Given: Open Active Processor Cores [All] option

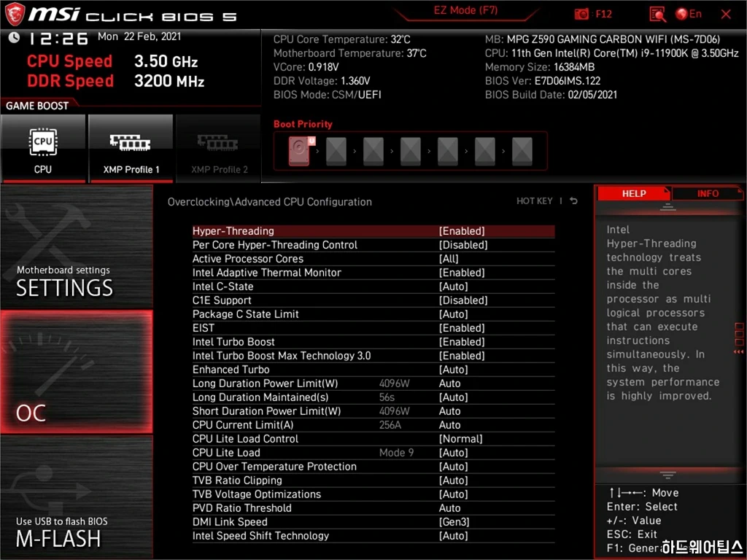Looking at the screenshot, I should click(x=449, y=259).
